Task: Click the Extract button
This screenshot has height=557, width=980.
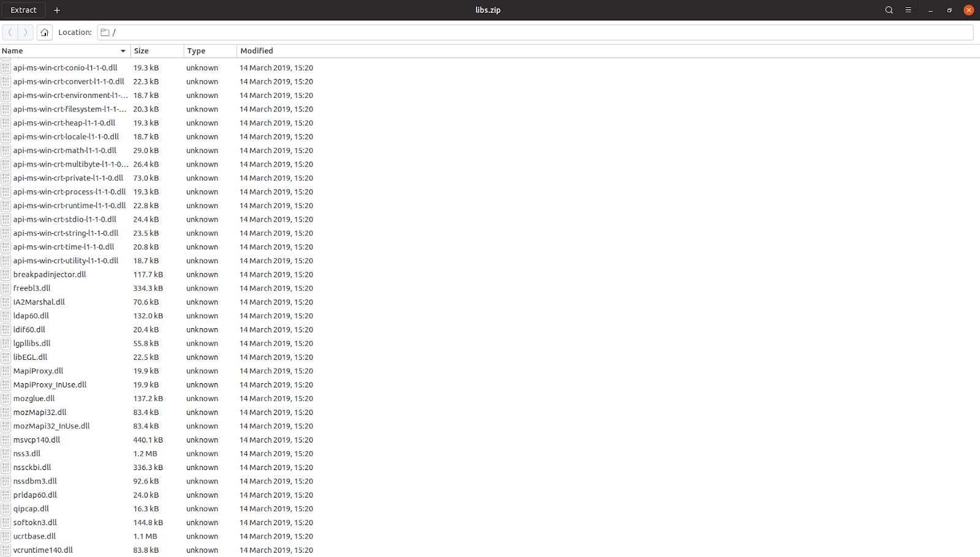Action: coord(23,10)
